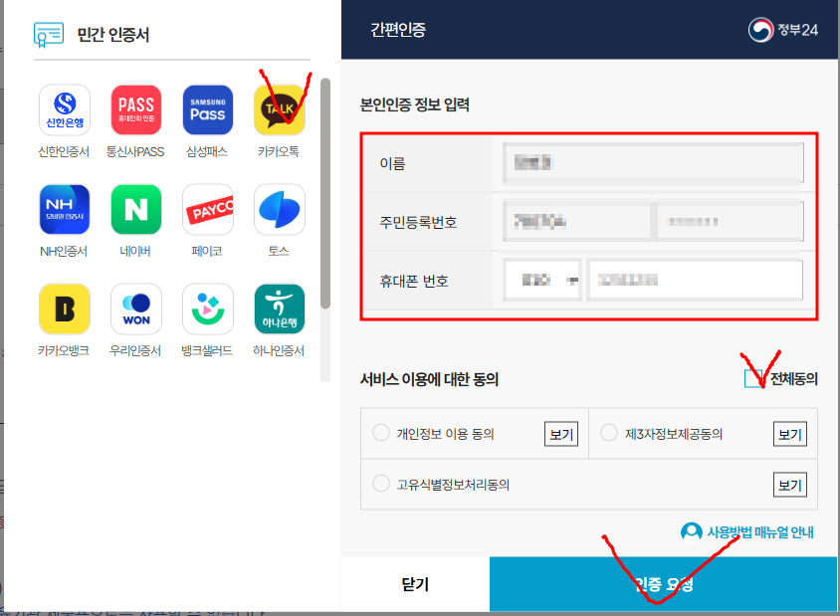Select the 개인정보 이용 동의 radio button
Image resolution: width=840 pixels, height=616 pixels.
381,432
